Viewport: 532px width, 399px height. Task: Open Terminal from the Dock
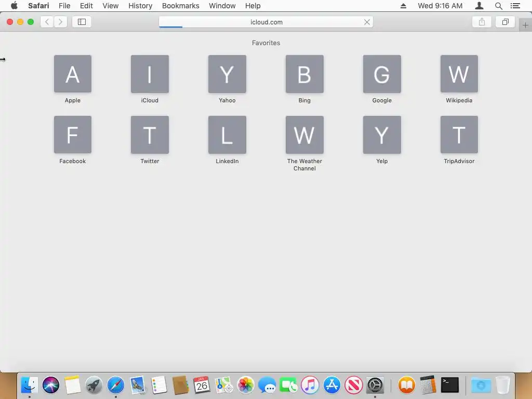[450, 385]
